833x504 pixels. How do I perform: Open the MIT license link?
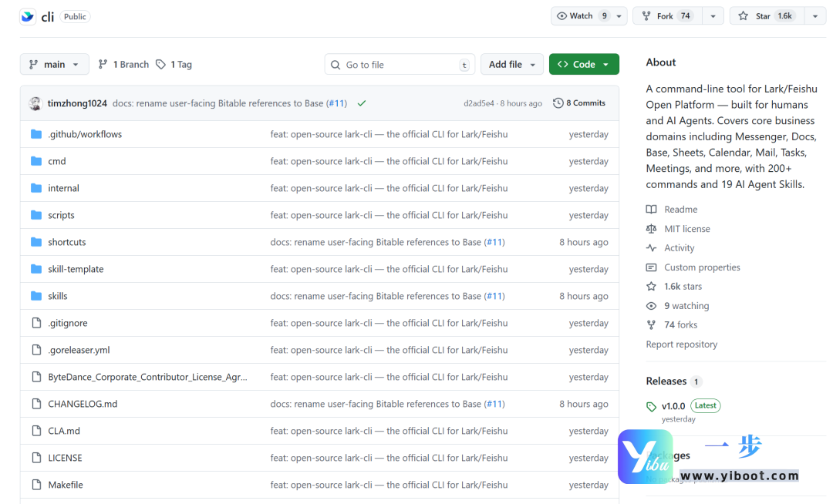(x=686, y=229)
